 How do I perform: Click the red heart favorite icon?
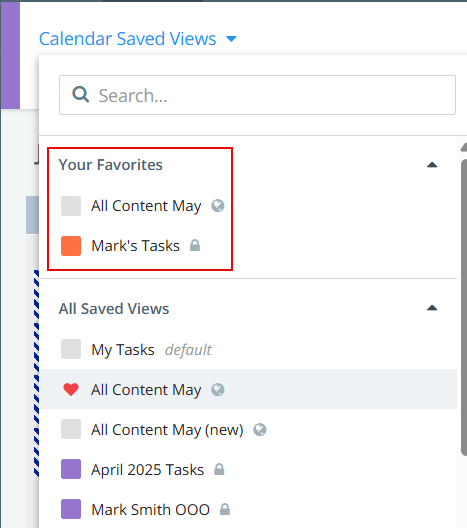[x=71, y=389]
